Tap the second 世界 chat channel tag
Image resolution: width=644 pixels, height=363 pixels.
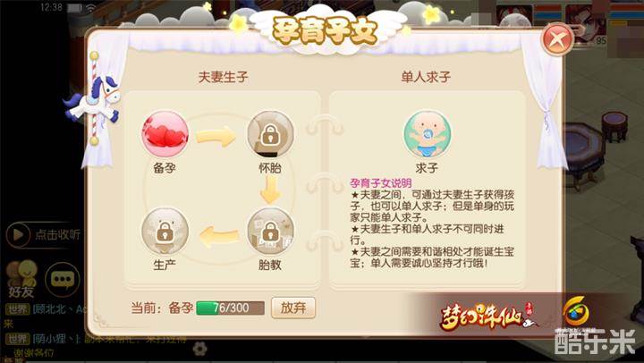point(17,339)
